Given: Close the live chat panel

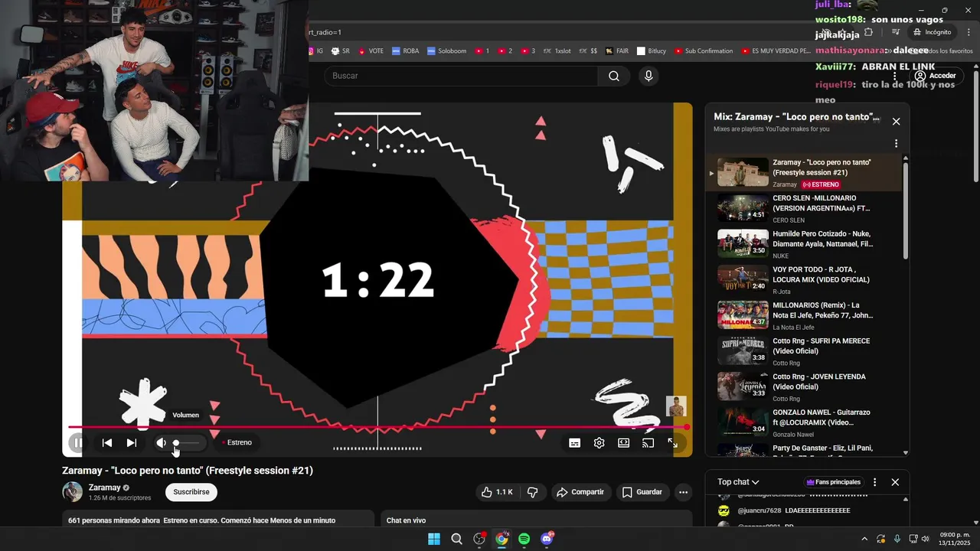Looking at the screenshot, I should [x=895, y=482].
